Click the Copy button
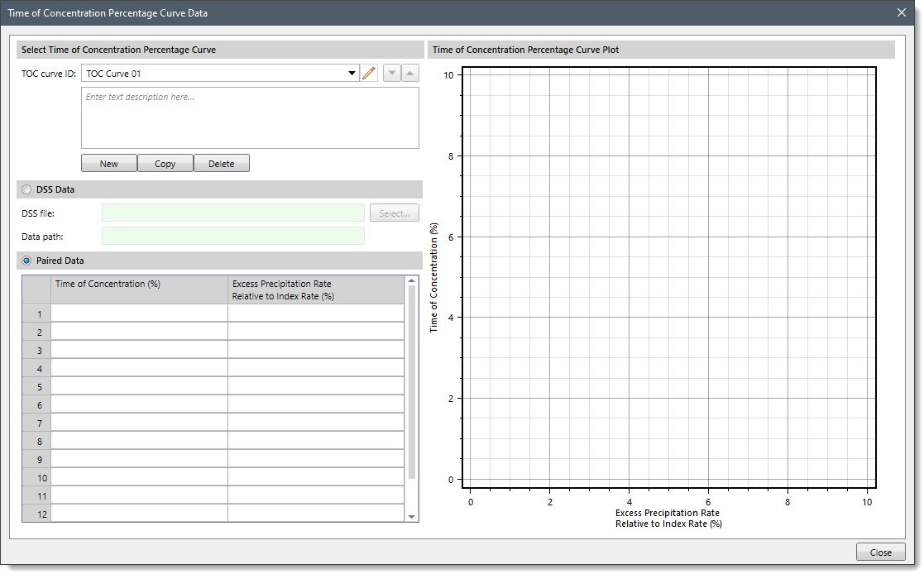The width and height of the screenshot is (924, 574). click(165, 163)
